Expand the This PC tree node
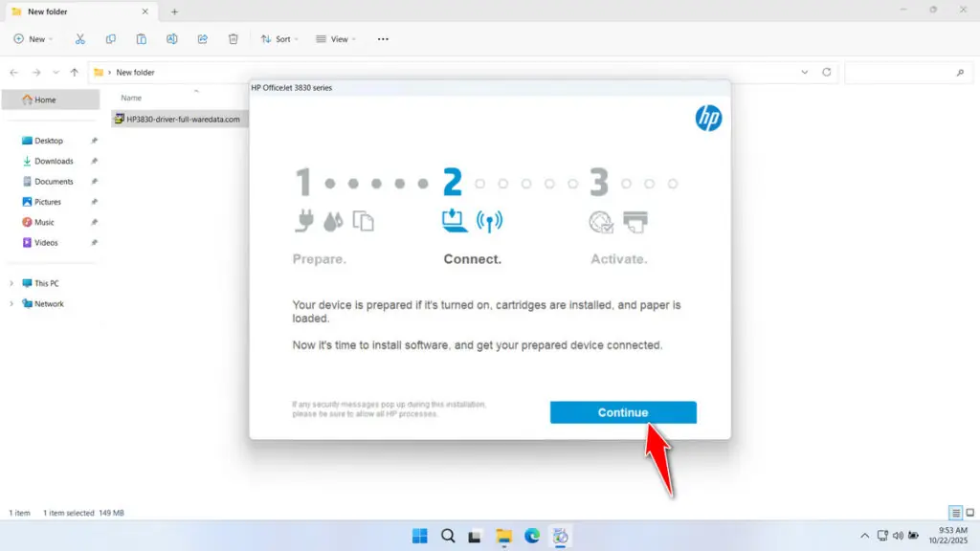Screen dimensions: 980x551 (x=12, y=283)
